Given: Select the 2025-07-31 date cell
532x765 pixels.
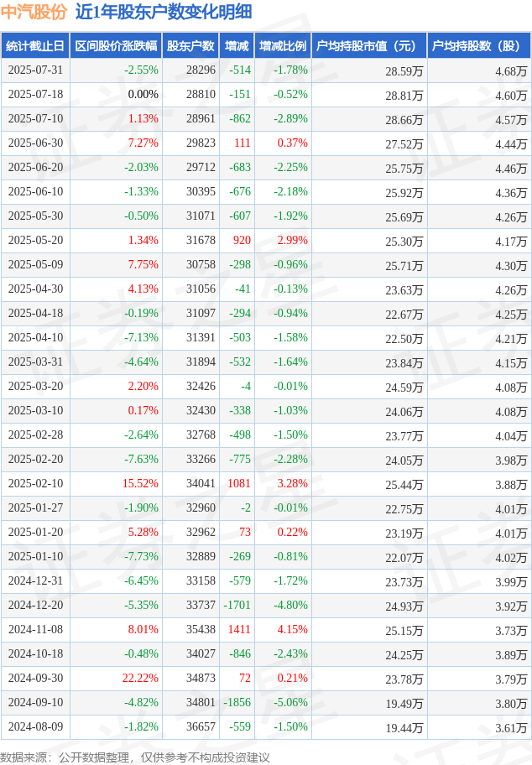Looking at the screenshot, I should point(35,70).
